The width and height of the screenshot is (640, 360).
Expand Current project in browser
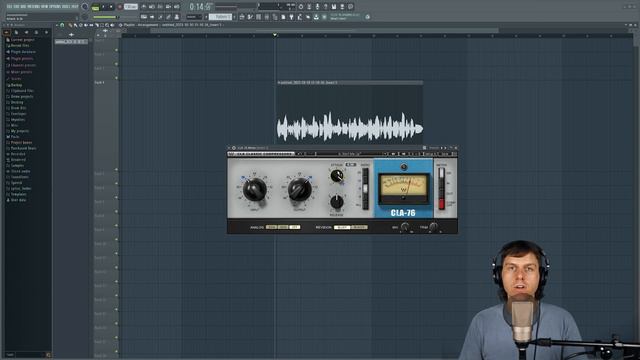point(20,40)
